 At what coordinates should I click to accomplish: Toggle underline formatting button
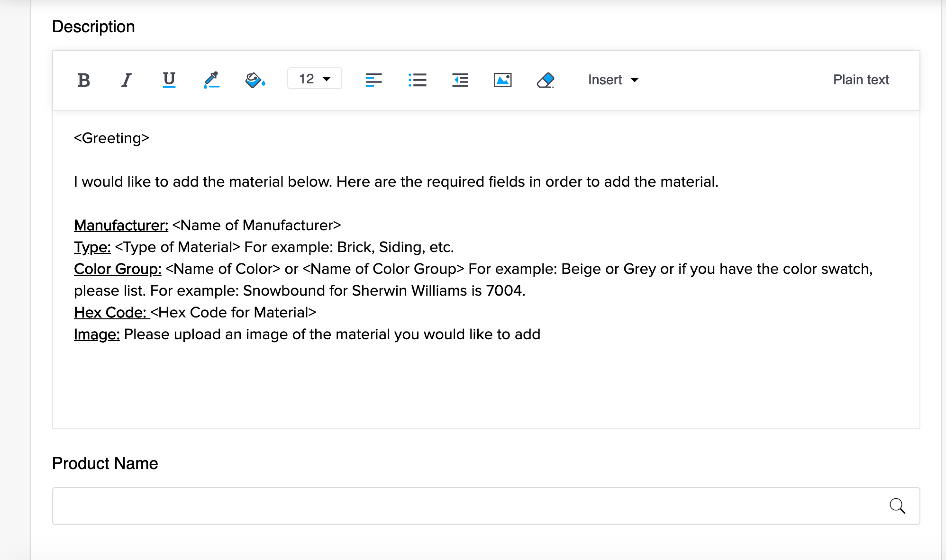169,80
